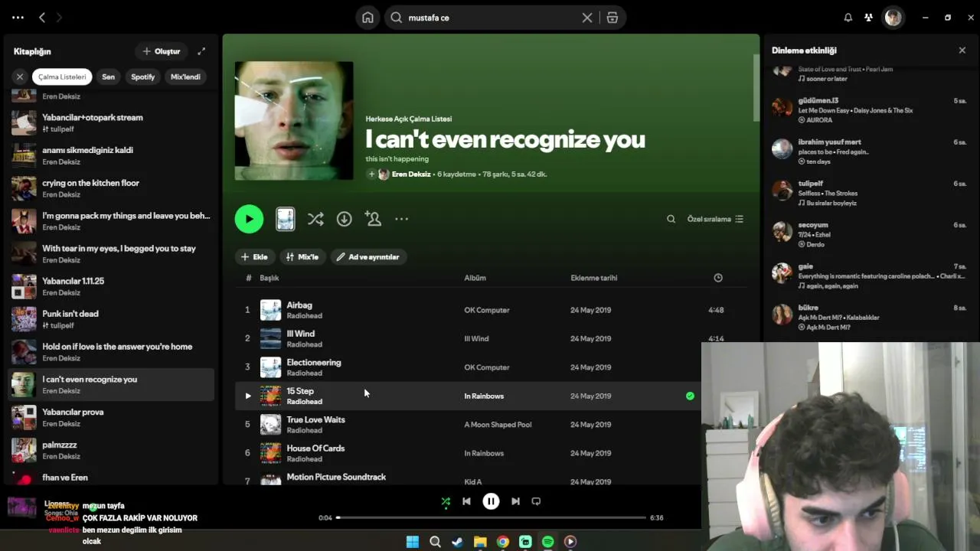Select the Mix'lendi filter chip
980x551 pixels.
pos(185,77)
